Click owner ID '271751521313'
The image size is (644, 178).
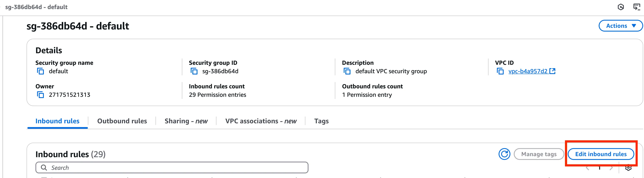(x=70, y=95)
